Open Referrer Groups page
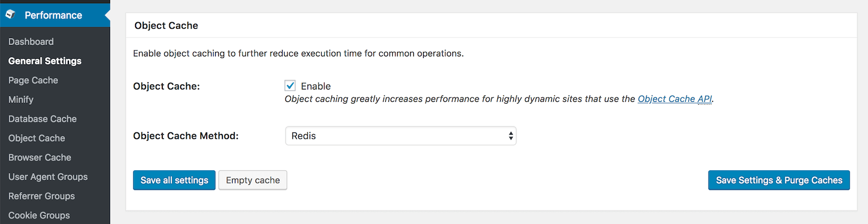This screenshot has height=224, width=868. [x=42, y=196]
